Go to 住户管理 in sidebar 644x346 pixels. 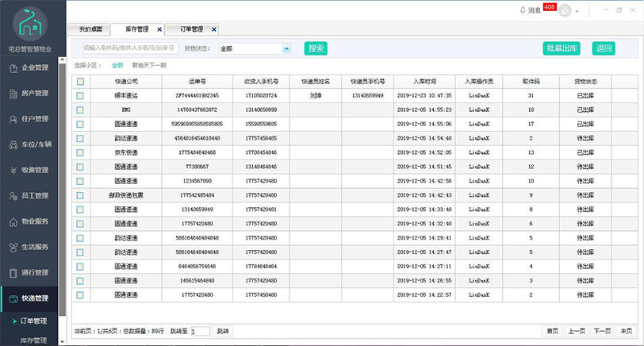29,119
